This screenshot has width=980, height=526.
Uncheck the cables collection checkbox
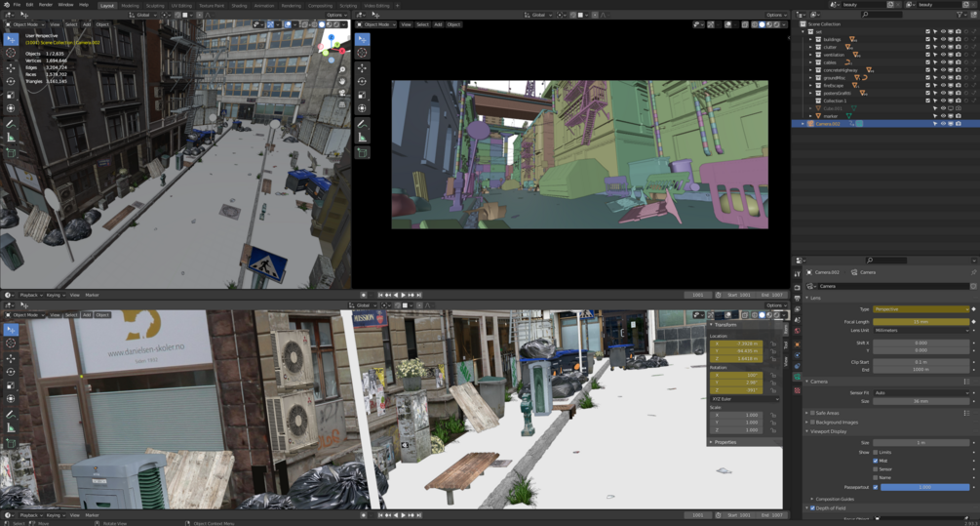(928, 62)
